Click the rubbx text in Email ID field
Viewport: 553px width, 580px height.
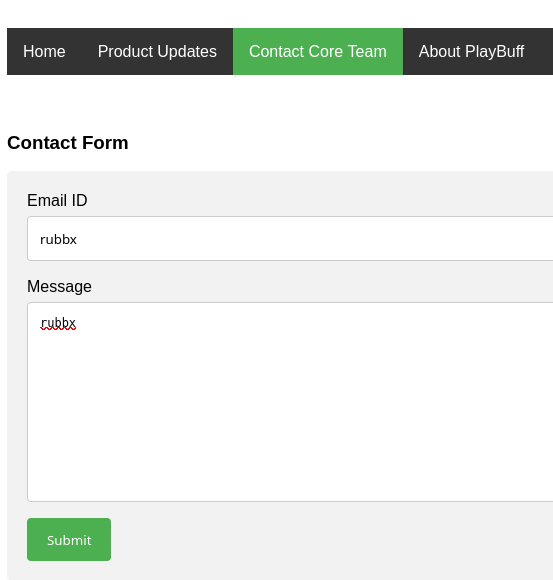pyautogui.click(x=58, y=240)
